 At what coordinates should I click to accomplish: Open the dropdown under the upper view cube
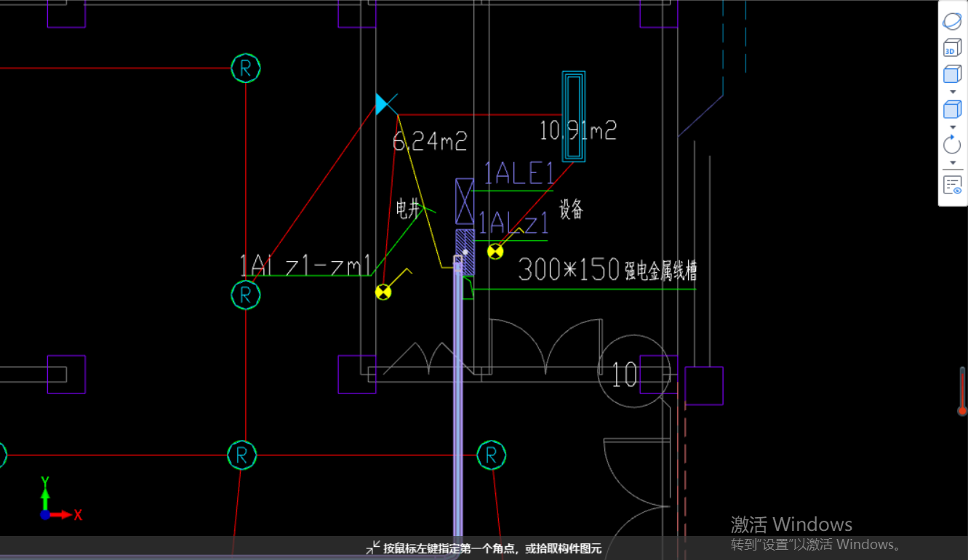pos(953,92)
